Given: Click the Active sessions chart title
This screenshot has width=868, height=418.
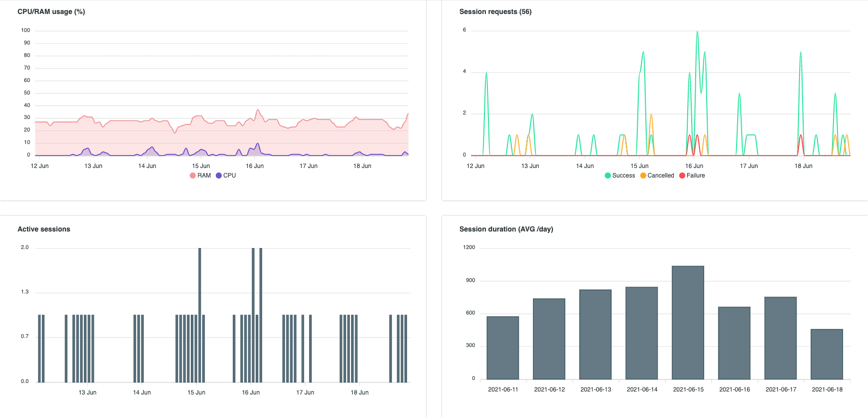Looking at the screenshot, I should point(44,229).
